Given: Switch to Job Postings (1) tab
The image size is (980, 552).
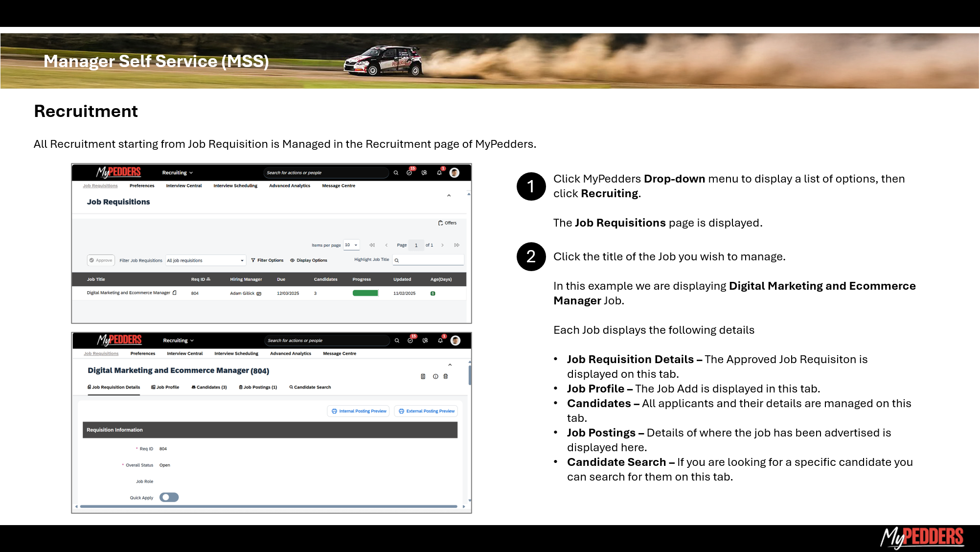Looking at the screenshot, I should pyautogui.click(x=258, y=387).
